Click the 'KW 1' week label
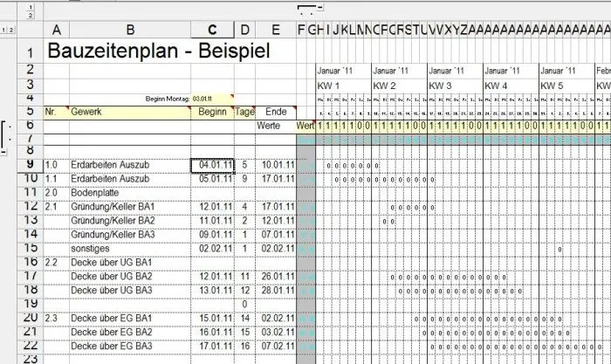Screen dimensions: 611x364 pos(328,86)
